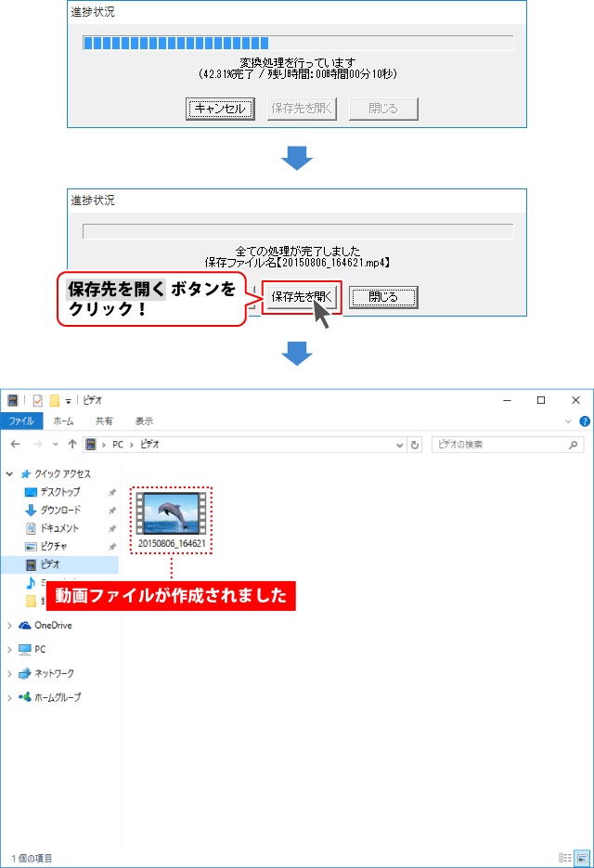Expand the ネットワーク tree node

[x=9, y=674]
